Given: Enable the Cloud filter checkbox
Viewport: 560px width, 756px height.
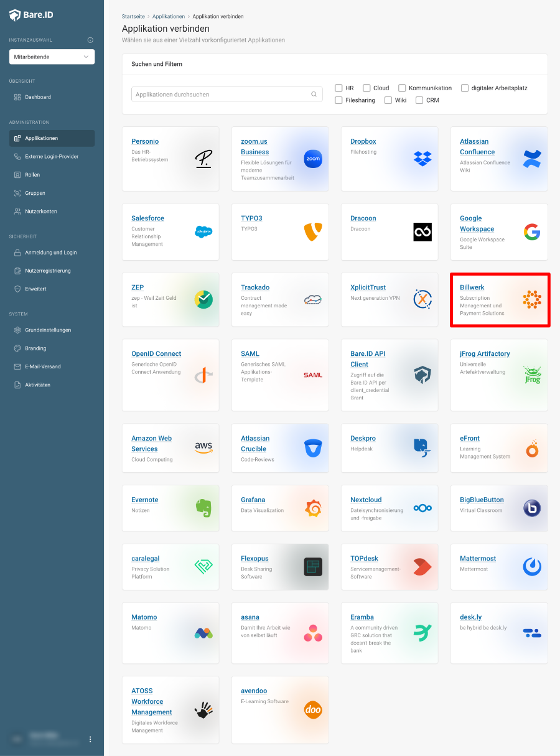Looking at the screenshot, I should pos(366,88).
